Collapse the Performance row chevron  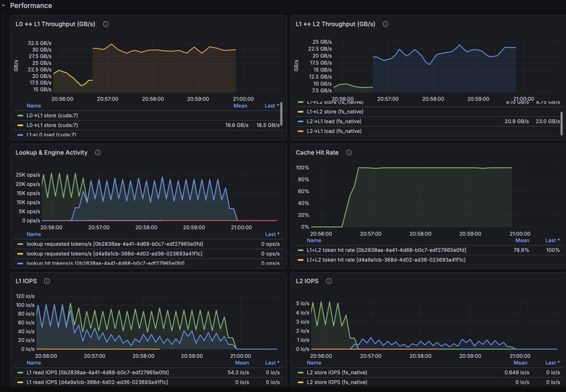click(4, 6)
